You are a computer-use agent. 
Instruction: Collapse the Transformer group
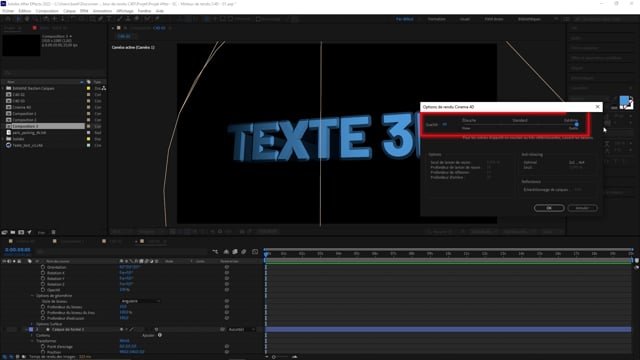pos(32,341)
